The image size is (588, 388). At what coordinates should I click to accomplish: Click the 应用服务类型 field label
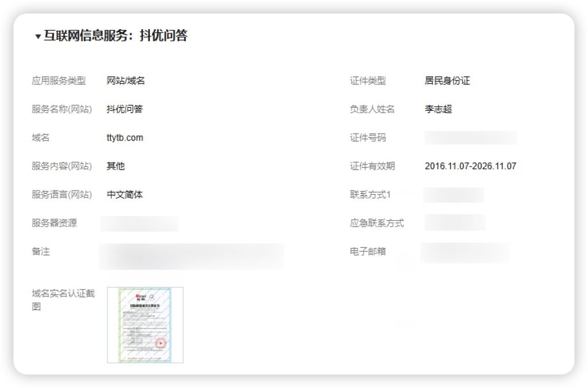pyautogui.click(x=59, y=81)
